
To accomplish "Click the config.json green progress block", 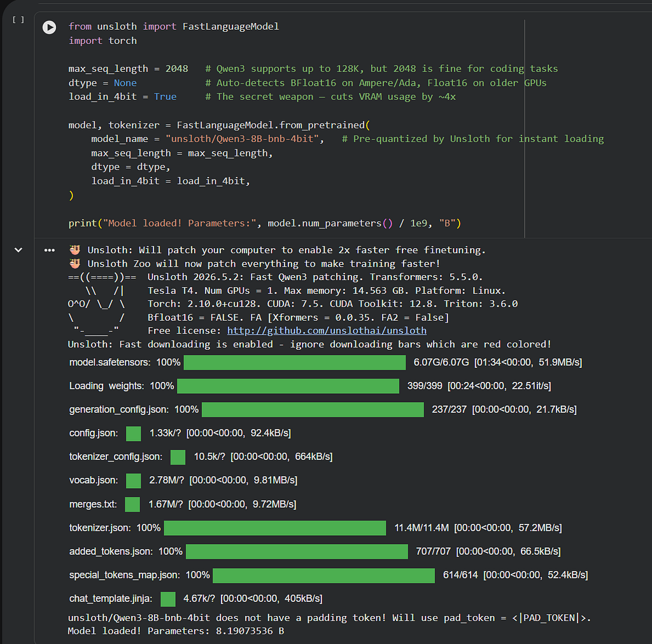I will point(134,433).
